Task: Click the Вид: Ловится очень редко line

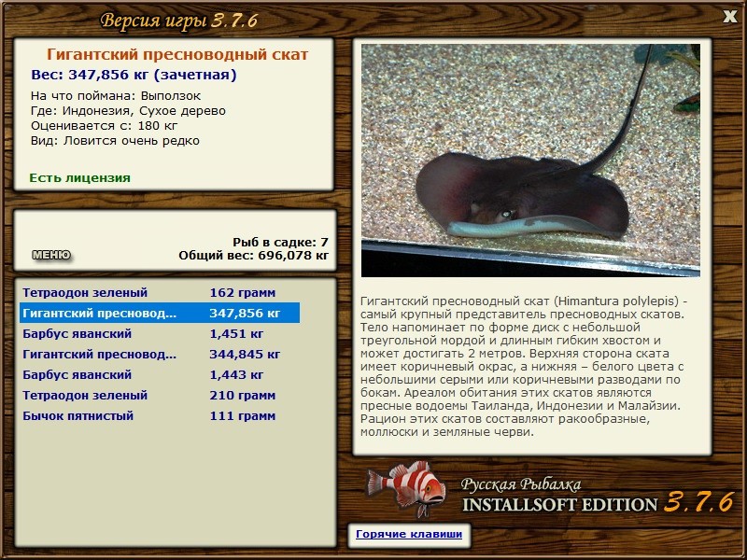Action: tap(115, 141)
